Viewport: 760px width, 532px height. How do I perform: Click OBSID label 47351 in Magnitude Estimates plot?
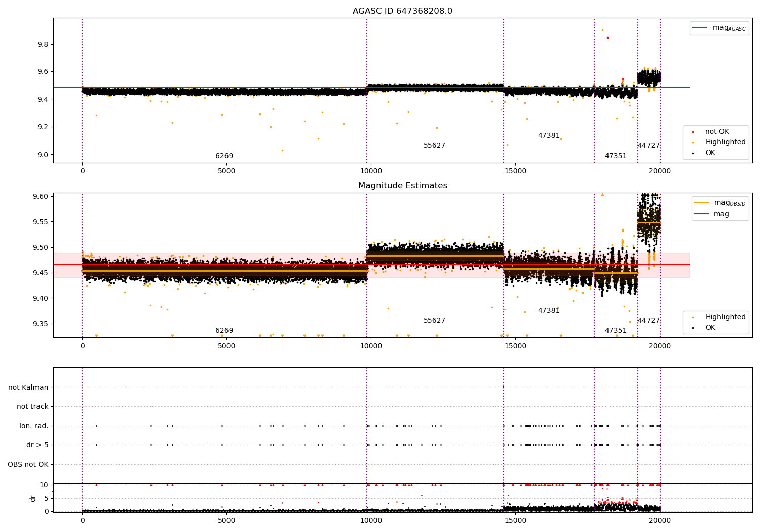616,330
